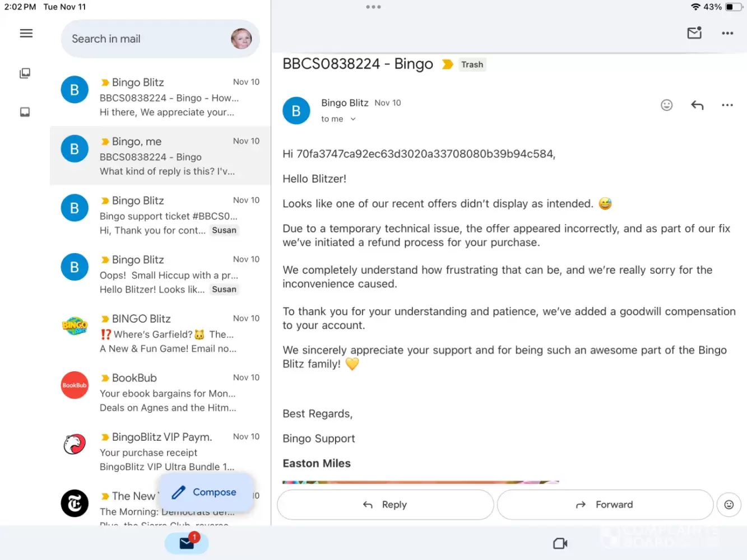747x560 pixels.
Task: Open the top toolbar more options
Action: (727, 34)
